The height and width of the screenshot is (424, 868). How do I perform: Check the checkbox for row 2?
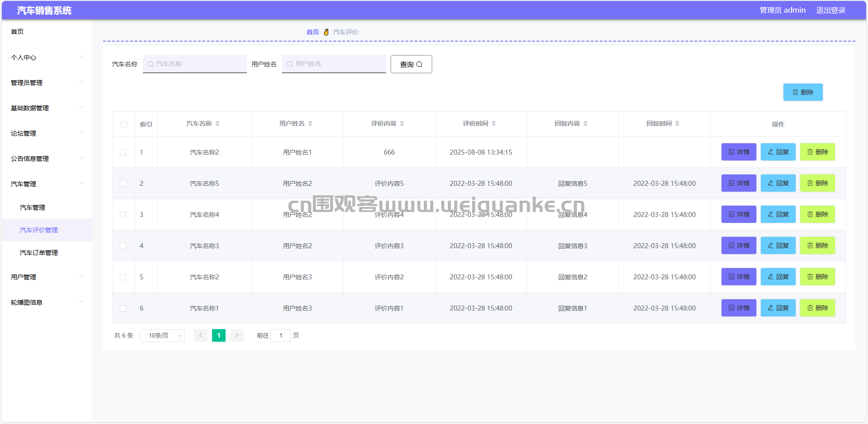coord(123,184)
